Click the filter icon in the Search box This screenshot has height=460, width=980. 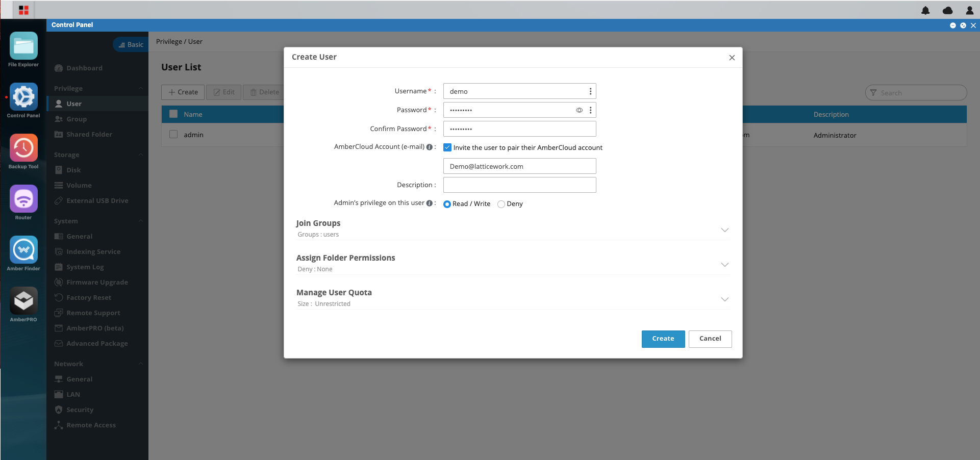(x=873, y=93)
